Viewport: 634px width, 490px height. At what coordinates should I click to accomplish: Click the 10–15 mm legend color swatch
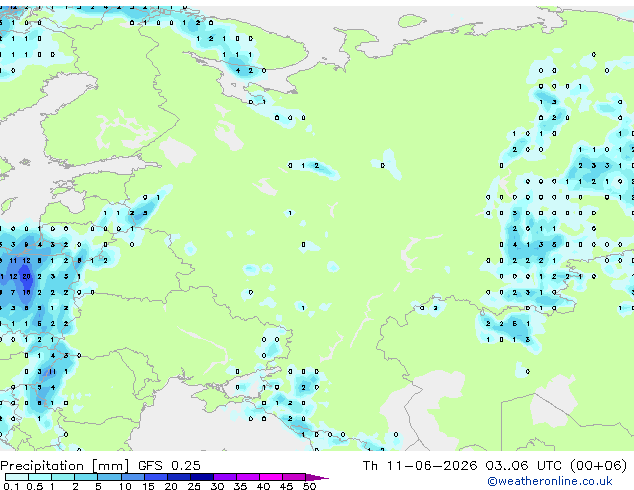click(133, 477)
